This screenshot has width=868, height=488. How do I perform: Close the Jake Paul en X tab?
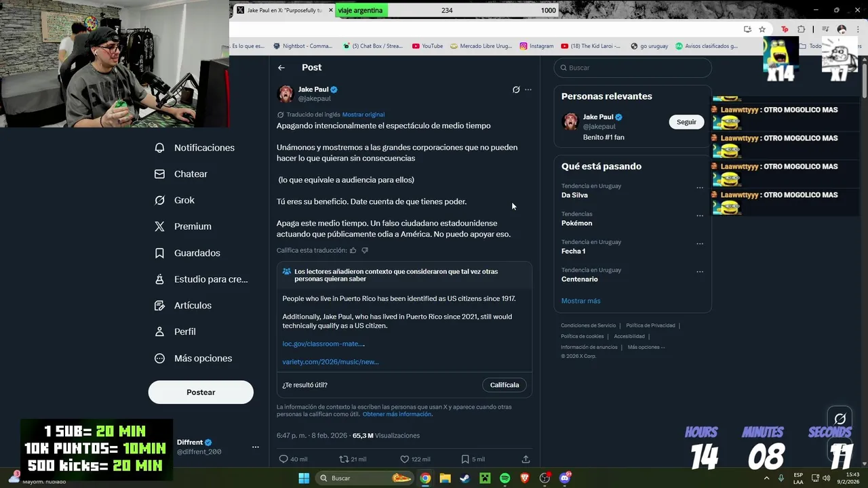330,10
